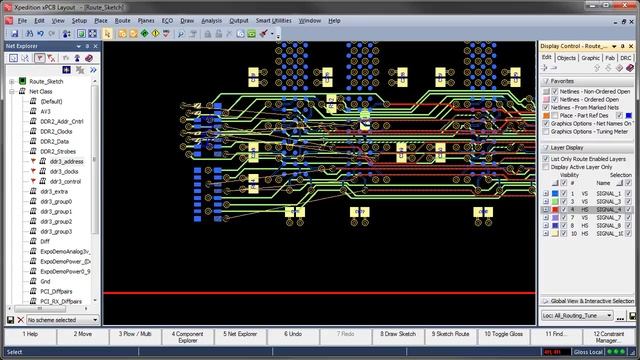Click the Save icon in the main toolbar

click(15, 34)
